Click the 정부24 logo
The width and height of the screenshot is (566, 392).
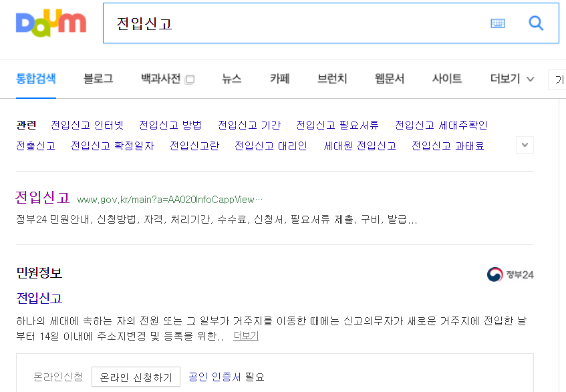(x=510, y=274)
